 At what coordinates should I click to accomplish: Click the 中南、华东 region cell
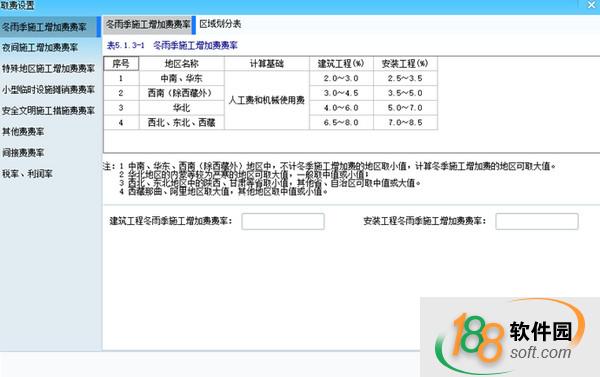[x=182, y=78]
